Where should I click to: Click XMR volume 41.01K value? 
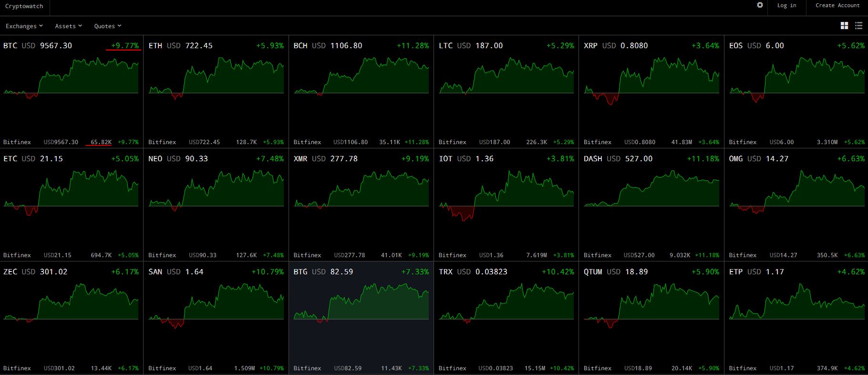pyautogui.click(x=392, y=255)
